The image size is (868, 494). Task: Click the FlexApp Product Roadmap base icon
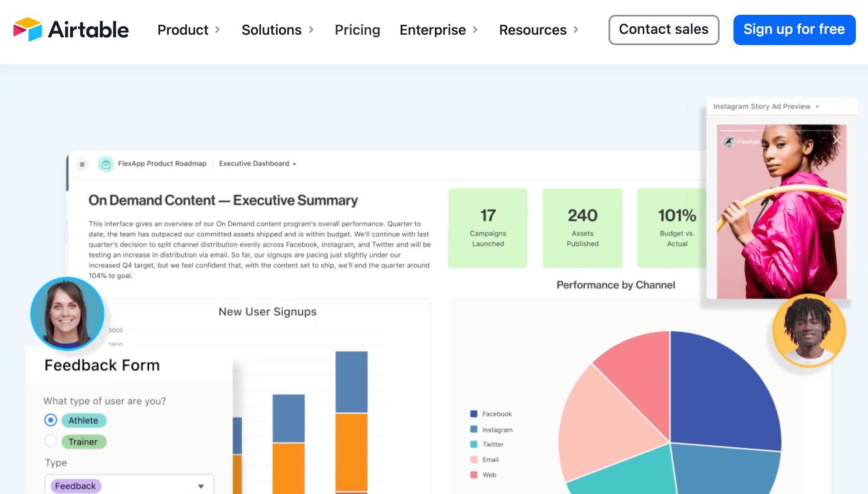coord(105,164)
